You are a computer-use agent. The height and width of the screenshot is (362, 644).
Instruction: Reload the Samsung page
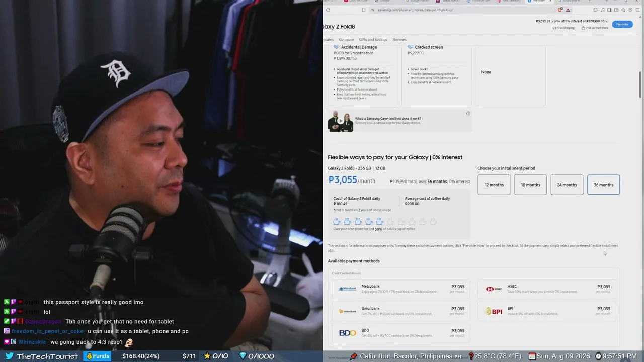(x=328, y=10)
